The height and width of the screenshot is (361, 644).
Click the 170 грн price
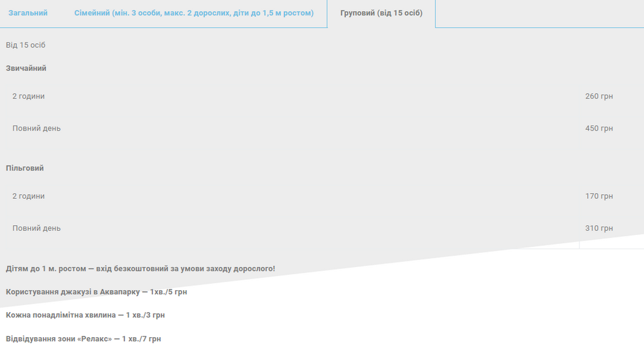[x=599, y=196]
